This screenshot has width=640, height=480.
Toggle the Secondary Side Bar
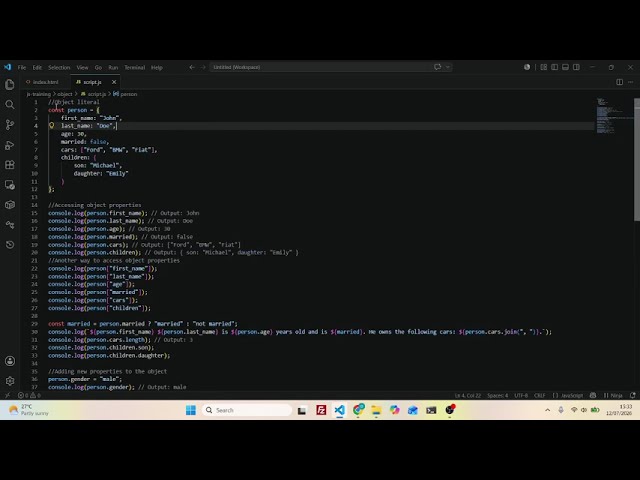point(576,67)
